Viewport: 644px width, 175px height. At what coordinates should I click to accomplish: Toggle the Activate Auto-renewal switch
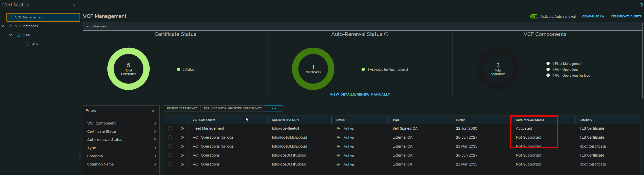(x=534, y=16)
